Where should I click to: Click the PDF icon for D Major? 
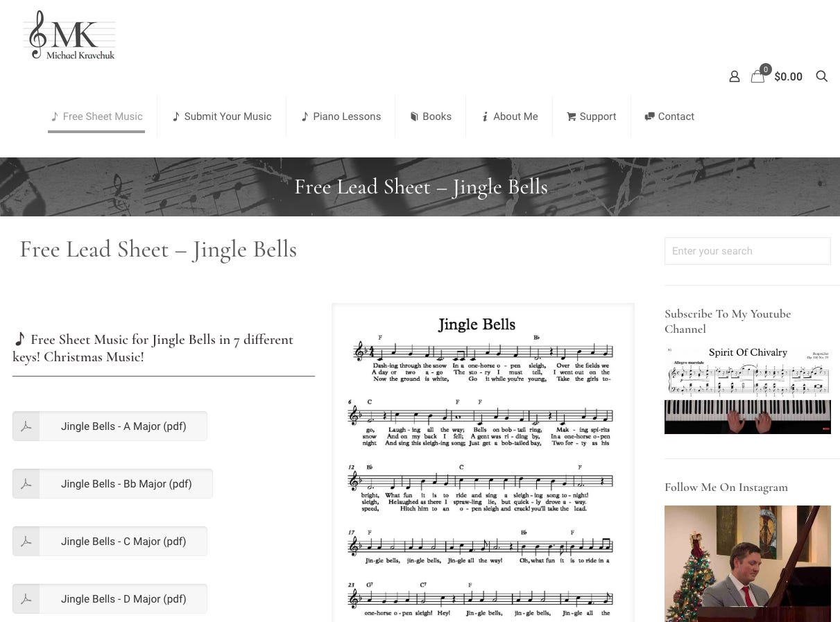point(26,598)
